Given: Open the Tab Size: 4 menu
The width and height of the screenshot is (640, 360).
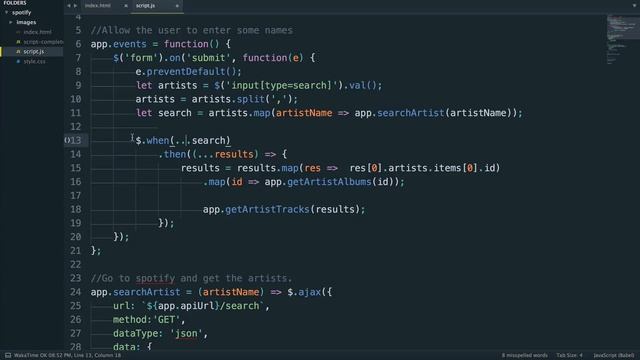Looking at the screenshot, I should coord(569,356).
